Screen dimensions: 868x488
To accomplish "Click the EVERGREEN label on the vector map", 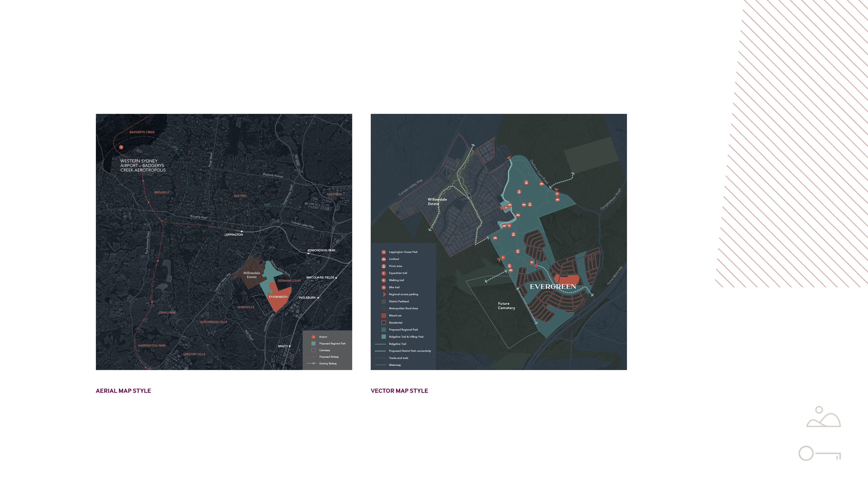I will pos(553,287).
